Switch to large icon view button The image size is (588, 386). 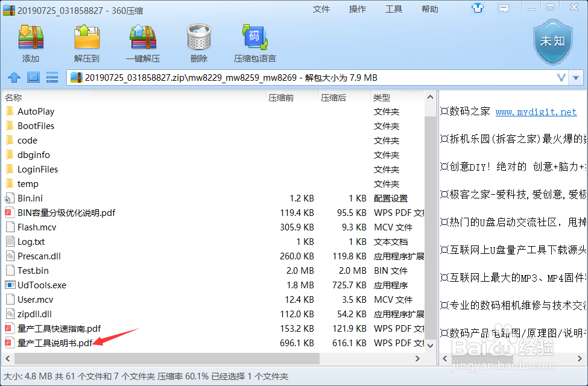(33, 78)
